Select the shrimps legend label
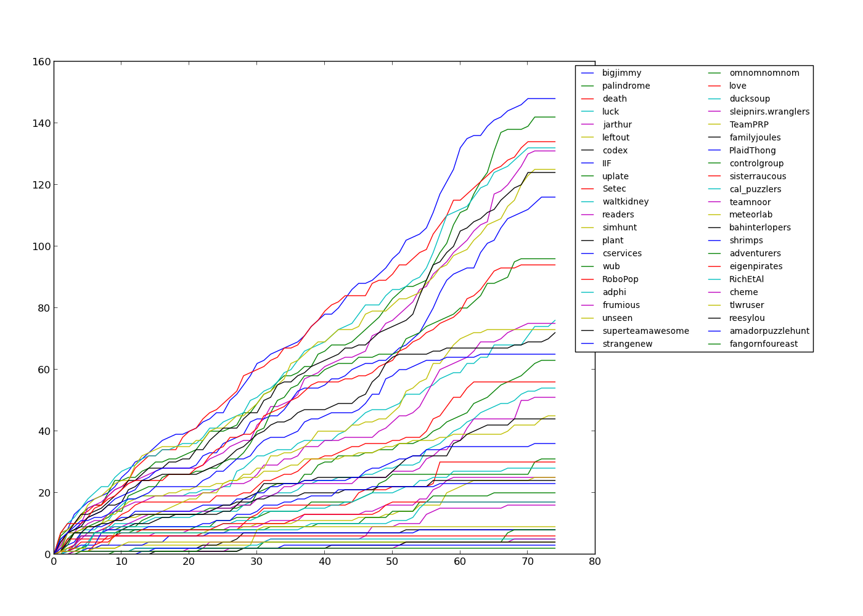Image resolution: width=863 pixels, height=616 pixels. pyautogui.click(x=746, y=240)
